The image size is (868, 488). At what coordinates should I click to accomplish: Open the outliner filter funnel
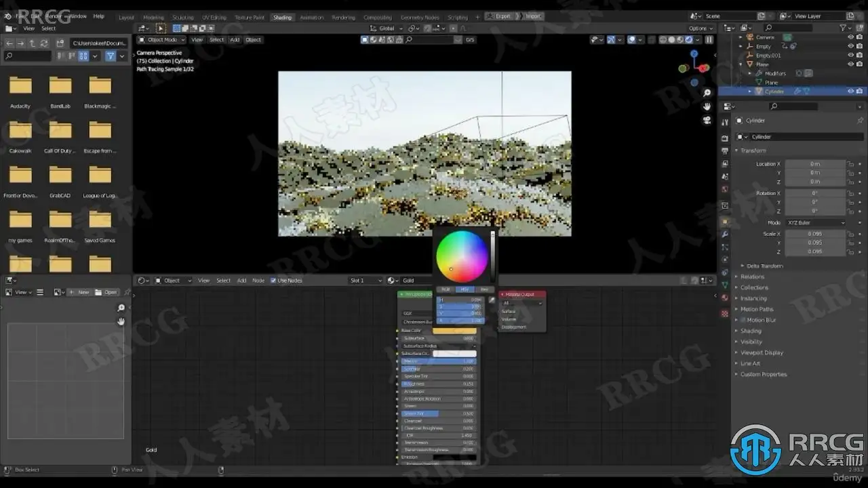pos(844,28)
